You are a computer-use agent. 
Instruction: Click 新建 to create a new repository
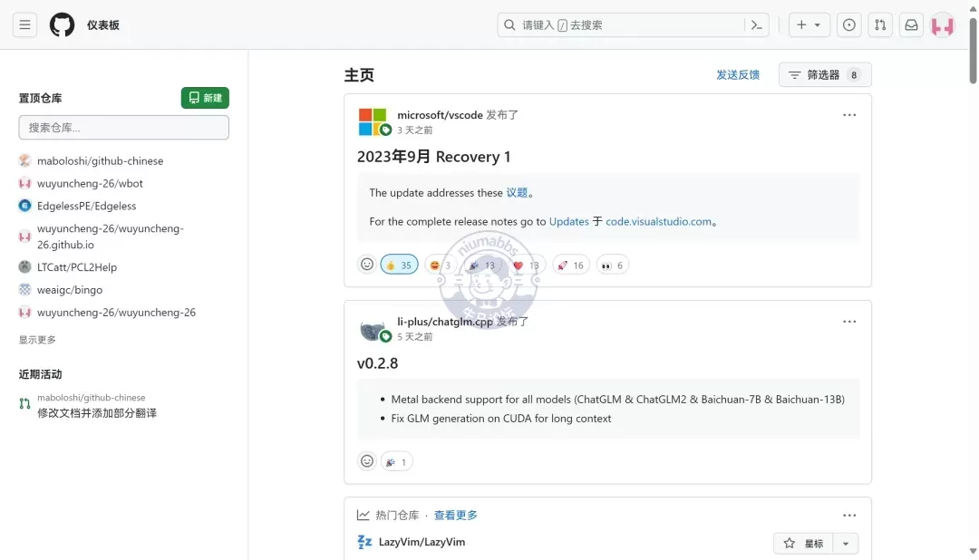(x=205, y=98)
